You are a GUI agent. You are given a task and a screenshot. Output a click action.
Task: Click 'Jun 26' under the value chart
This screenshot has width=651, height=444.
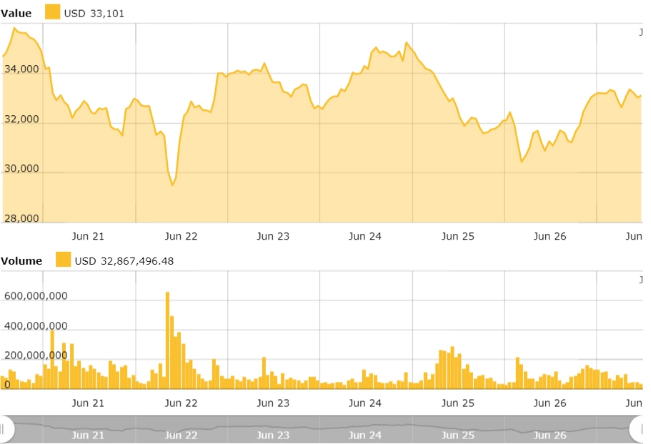point(550,236)
